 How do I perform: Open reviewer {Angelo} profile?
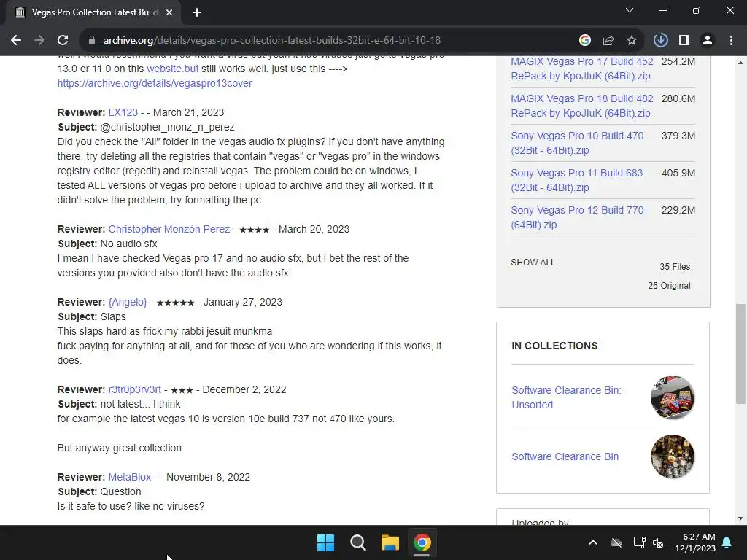(128, 302)
